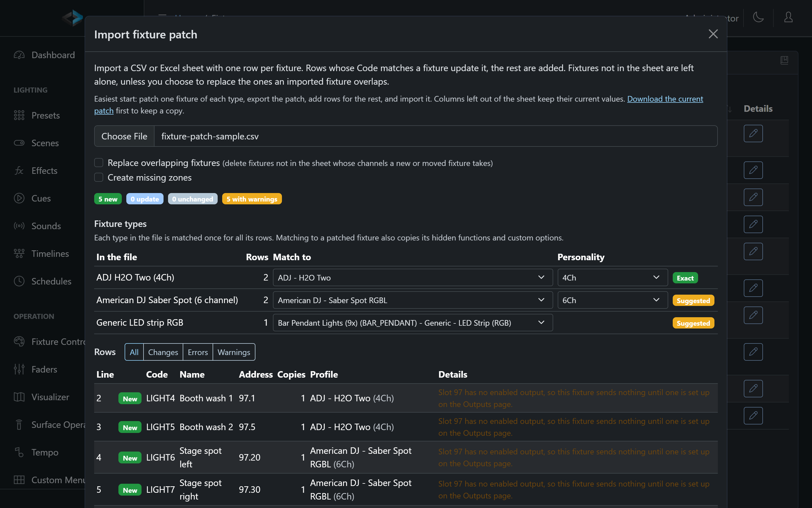This screenshot has height=508, width=812.
Task: Click the Choose File button
Action: [124, 136]
